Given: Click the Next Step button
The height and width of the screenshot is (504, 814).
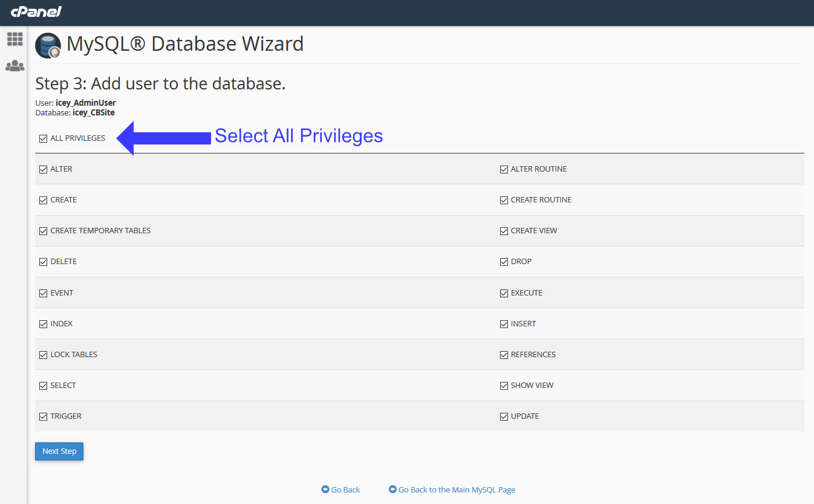Looking at the screenshot, I should (x=59, y=451).
